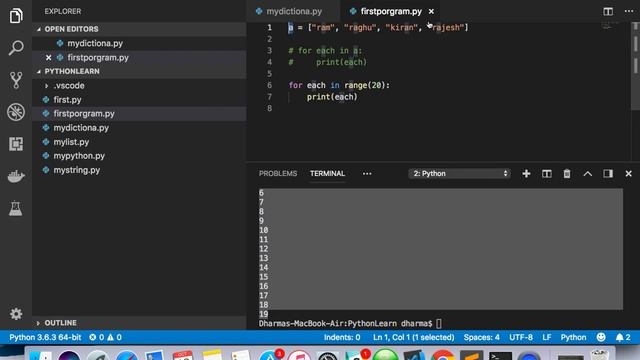The image size is (640, 360).
Task: Change file encoding UTF-8
Action: point(520,337)
